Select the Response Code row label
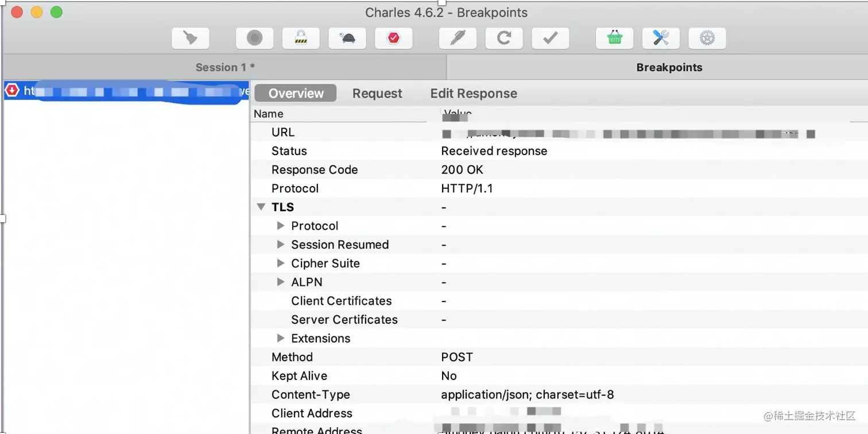868x434 pixels. click(x=315, y=169)
